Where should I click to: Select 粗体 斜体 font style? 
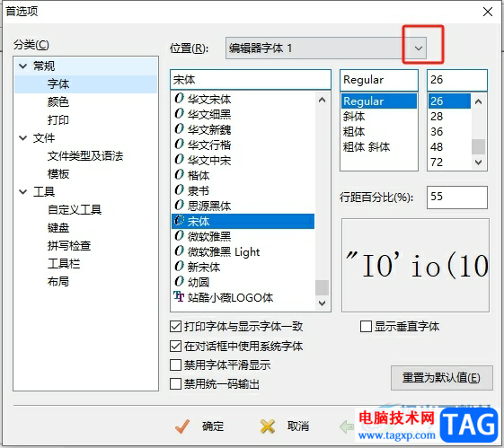tap(367, 147)
